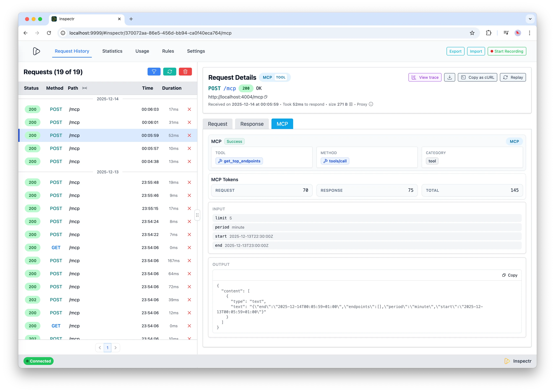Open the blue filter requests icon
Image resolution: width=555 pixels, height=392 pixels.
click(154, 72)
